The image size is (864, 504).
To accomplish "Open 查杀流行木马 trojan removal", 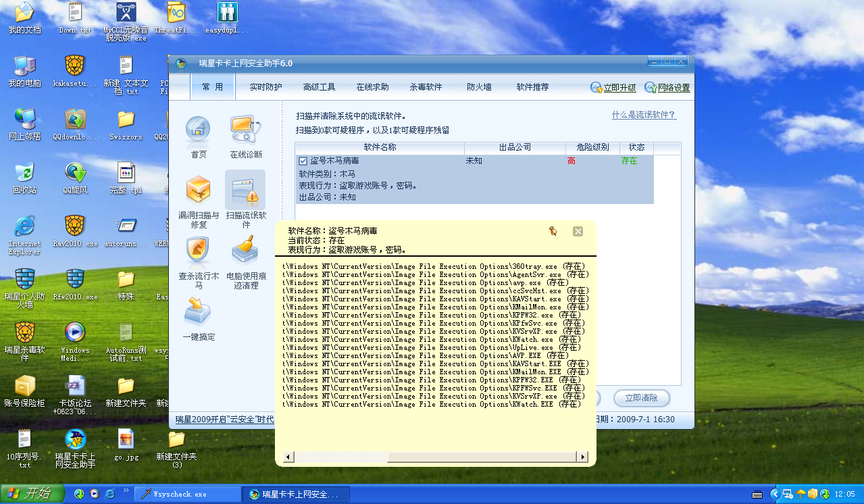I will (198, 262).
